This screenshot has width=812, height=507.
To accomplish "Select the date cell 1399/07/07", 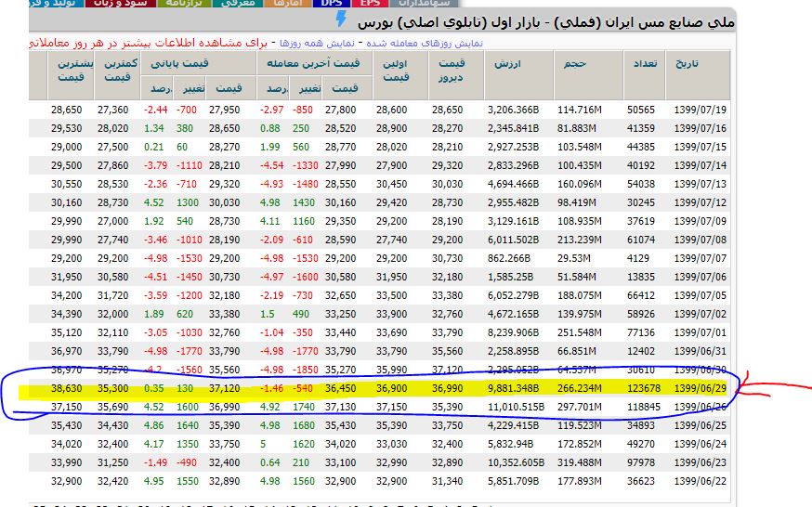I will [701, 258].
